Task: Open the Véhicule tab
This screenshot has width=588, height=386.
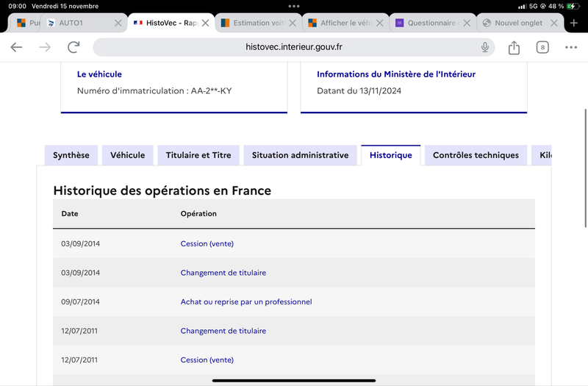Action: (x=127, y=155)
